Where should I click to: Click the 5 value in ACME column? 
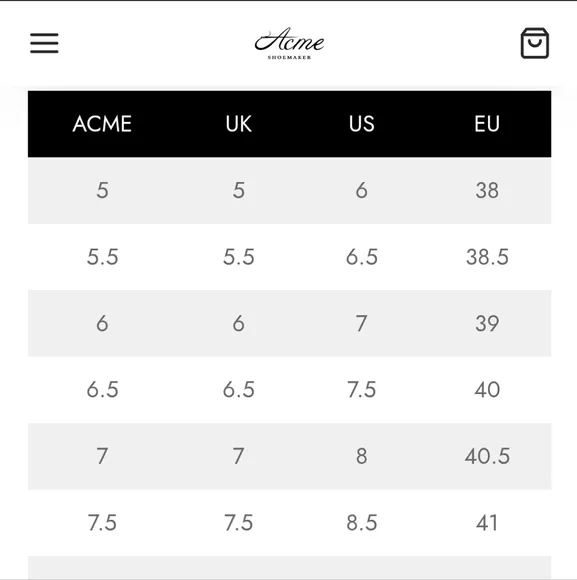tap(102, 190)
